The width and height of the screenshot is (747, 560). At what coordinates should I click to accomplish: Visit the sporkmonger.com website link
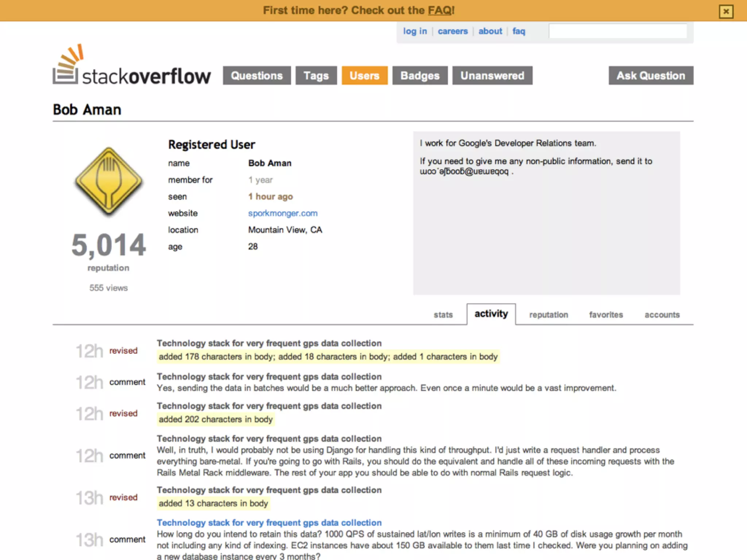tap(283, 213)
